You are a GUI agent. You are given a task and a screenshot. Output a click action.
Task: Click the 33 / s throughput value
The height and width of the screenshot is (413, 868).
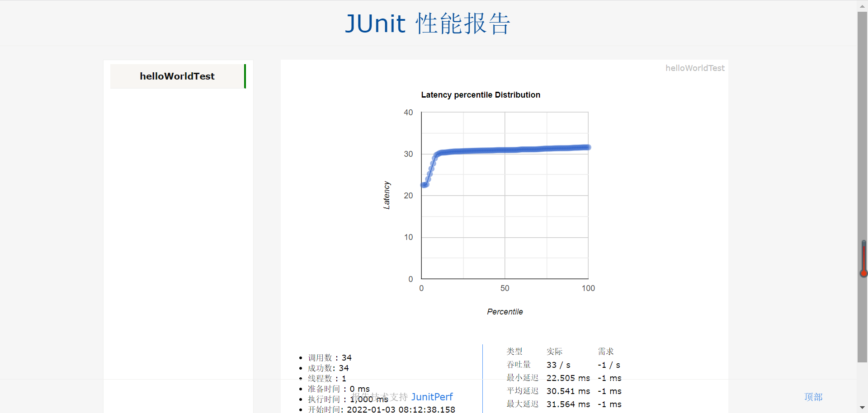(x=558, y=365)
